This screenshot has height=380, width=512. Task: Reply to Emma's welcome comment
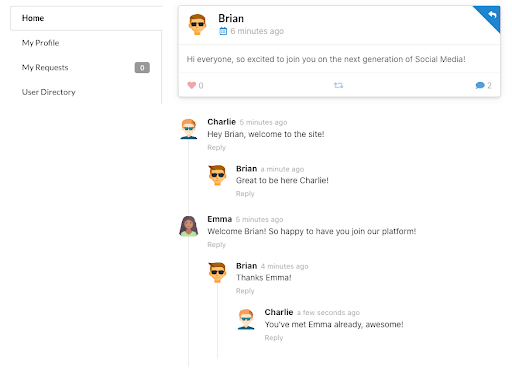click(216, 245)
